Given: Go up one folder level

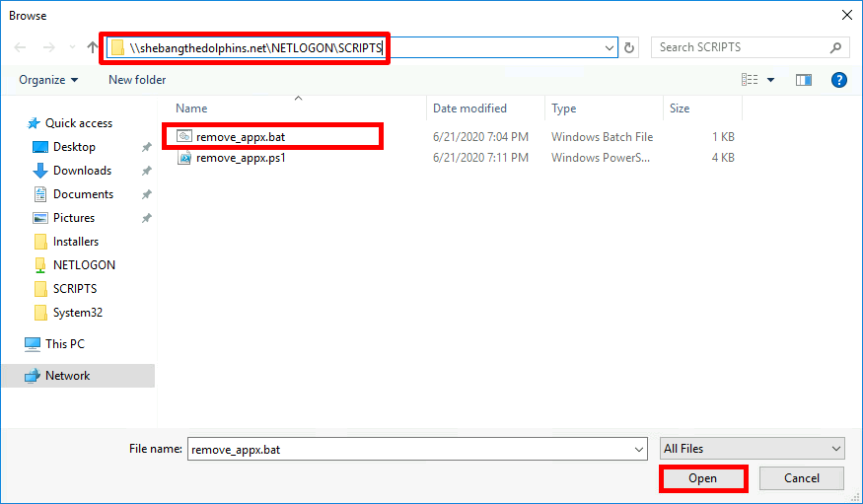Looking at the screenshot, I should point(92,47).
